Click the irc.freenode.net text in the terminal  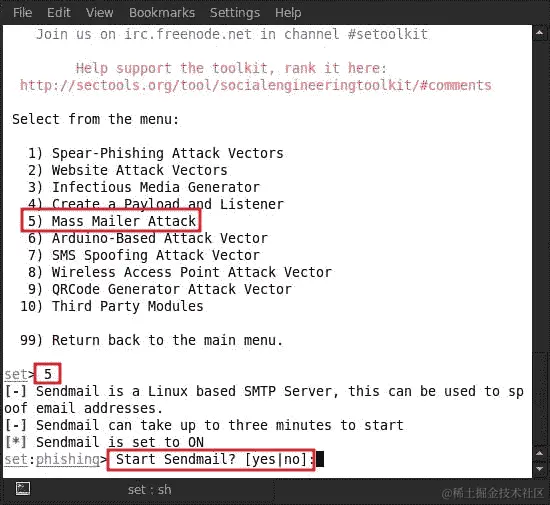coord(188,34)
